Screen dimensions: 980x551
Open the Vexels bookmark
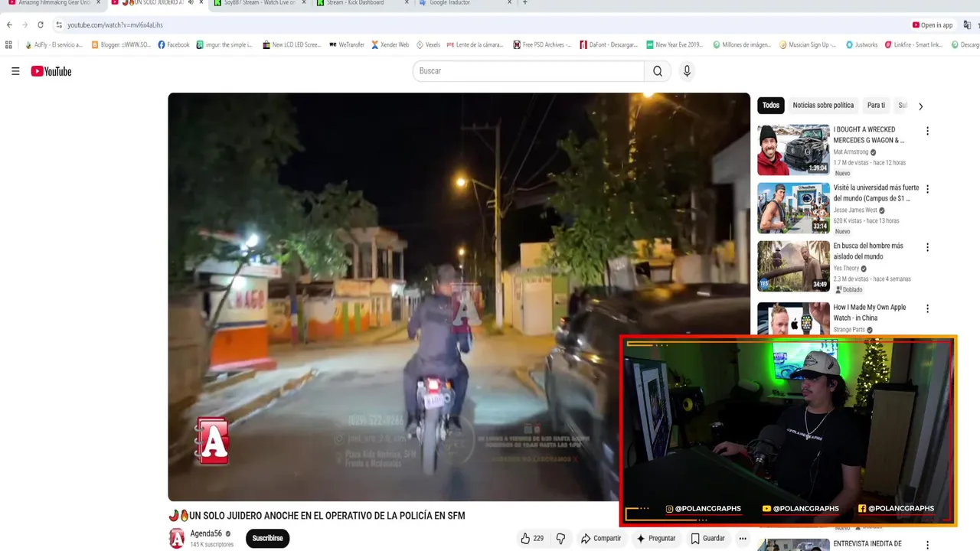pos(428,45)
